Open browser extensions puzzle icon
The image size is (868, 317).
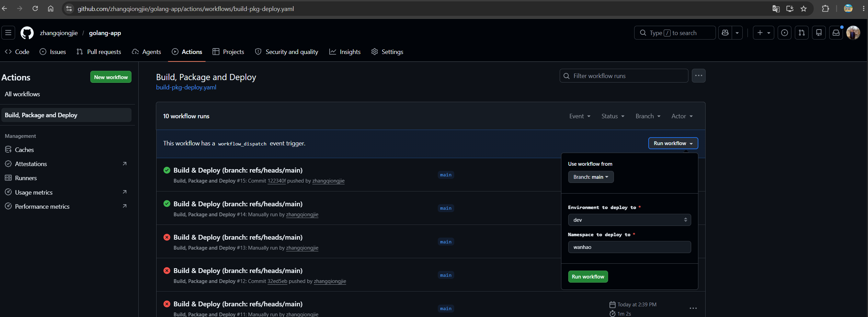pos(825,9)
